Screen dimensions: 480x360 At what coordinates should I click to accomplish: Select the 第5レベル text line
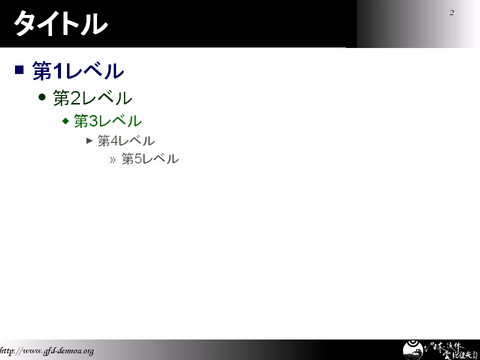(x=150, y=159)
